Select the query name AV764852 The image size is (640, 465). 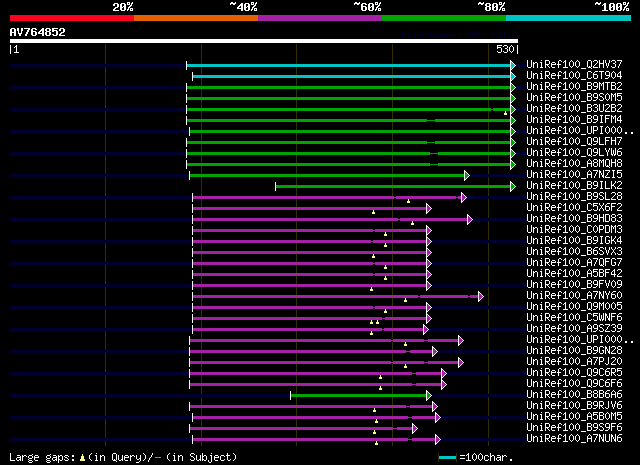(x=38, y=32)
